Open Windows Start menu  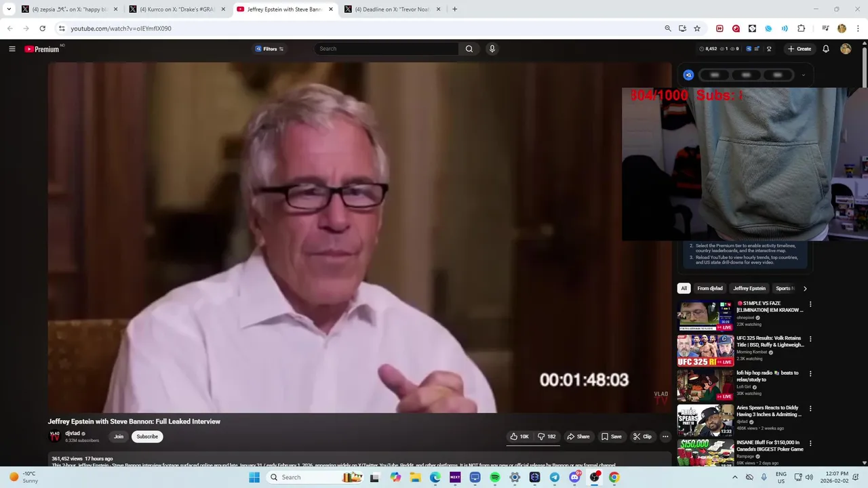pos(254,477)
